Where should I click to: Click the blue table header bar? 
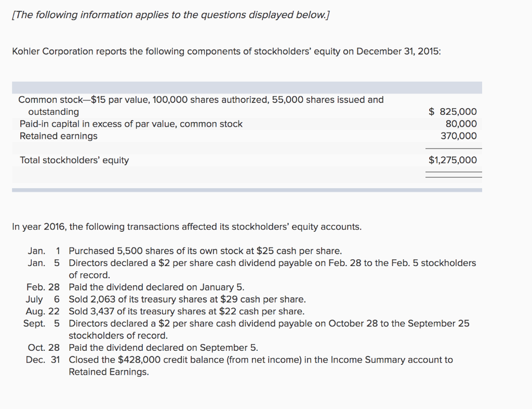pos(247,87)
